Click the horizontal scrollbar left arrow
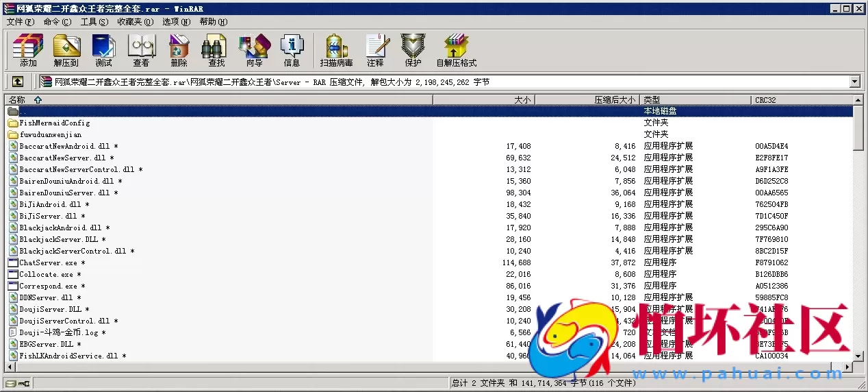This screenshot has height=392, width=868. point(10,367)
